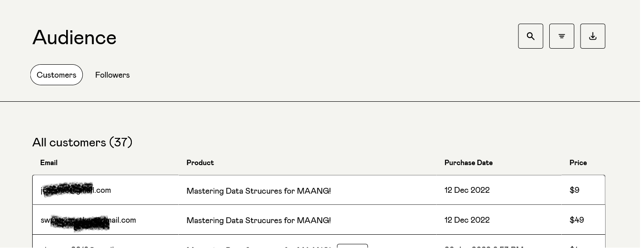
Task: Click the Email column header
Action: [49, 163]
